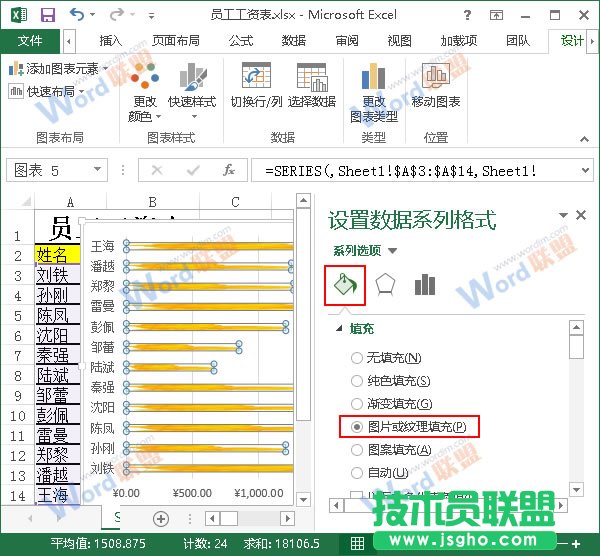Switch to normal view grid icon in status bar
Image resolution: width=600 pixels, height=556 pixels.
coord(357,543)
